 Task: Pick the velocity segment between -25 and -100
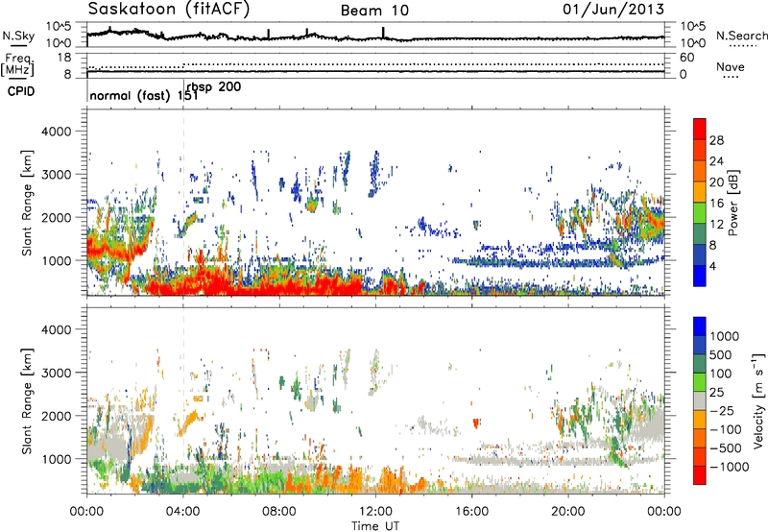pos(700,420)
